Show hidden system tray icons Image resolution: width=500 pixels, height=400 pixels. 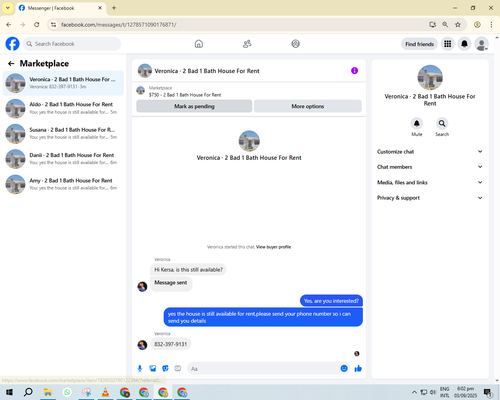click(414, 392)
